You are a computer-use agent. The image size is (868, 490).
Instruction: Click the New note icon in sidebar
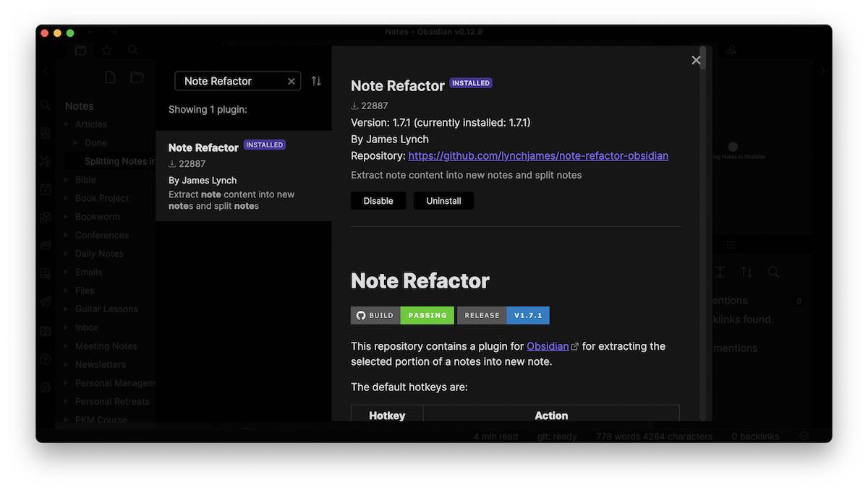[111, 77]
